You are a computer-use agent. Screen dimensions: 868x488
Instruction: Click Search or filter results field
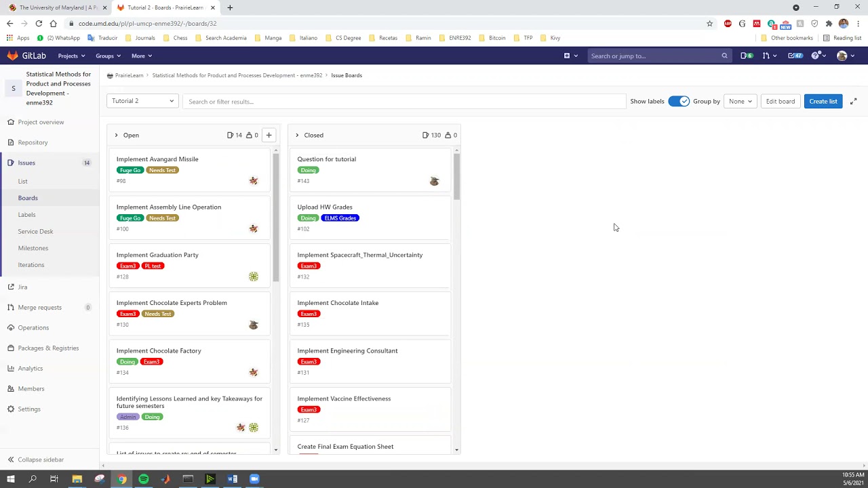point(404,102)
